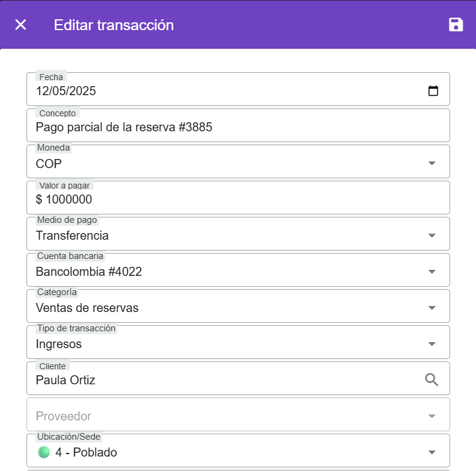Expand the Tipo de transacción dropdown
476x471 pixels.
pos(431,344)
